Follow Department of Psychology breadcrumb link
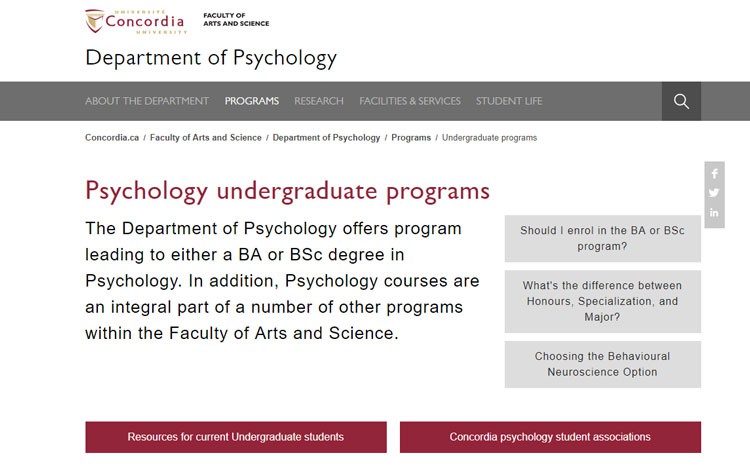This screenshot has width=750, height=469. [x=326, y=138]
